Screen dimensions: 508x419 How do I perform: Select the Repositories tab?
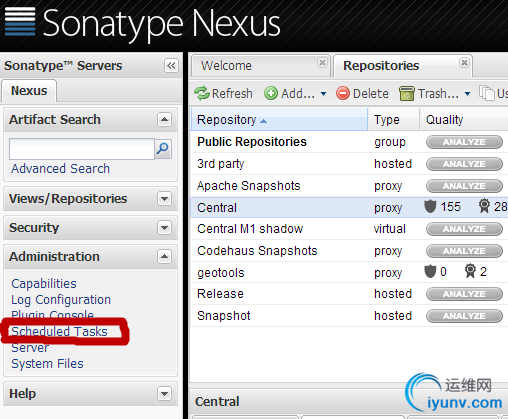(403, 66)
